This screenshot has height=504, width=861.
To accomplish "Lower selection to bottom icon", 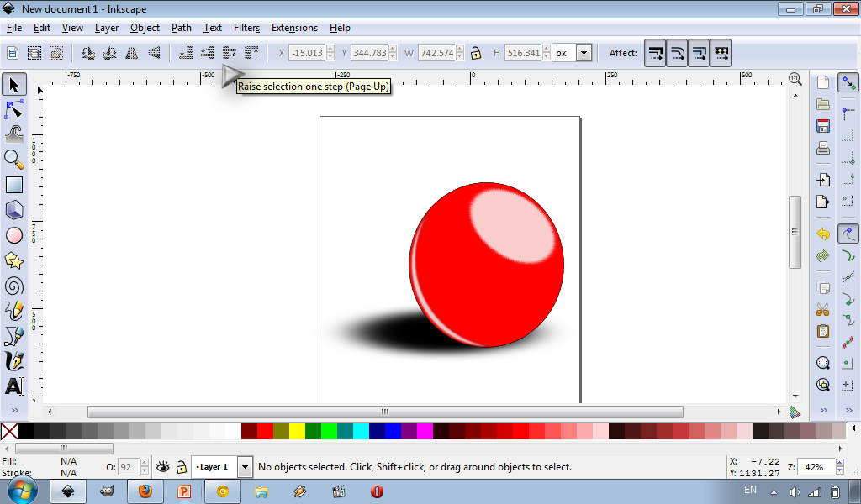I will coord(186,53).
